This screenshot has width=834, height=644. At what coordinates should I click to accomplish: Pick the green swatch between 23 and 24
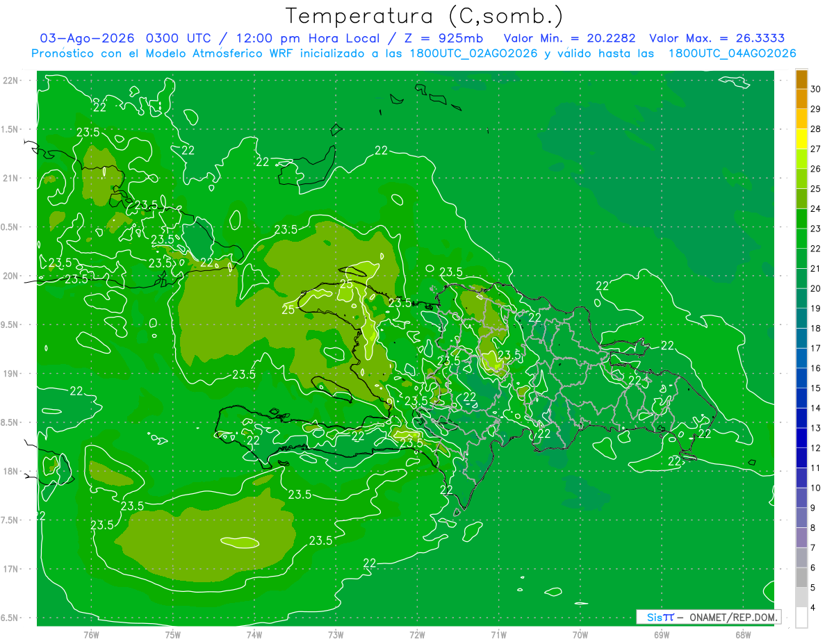tap(801, 219)
